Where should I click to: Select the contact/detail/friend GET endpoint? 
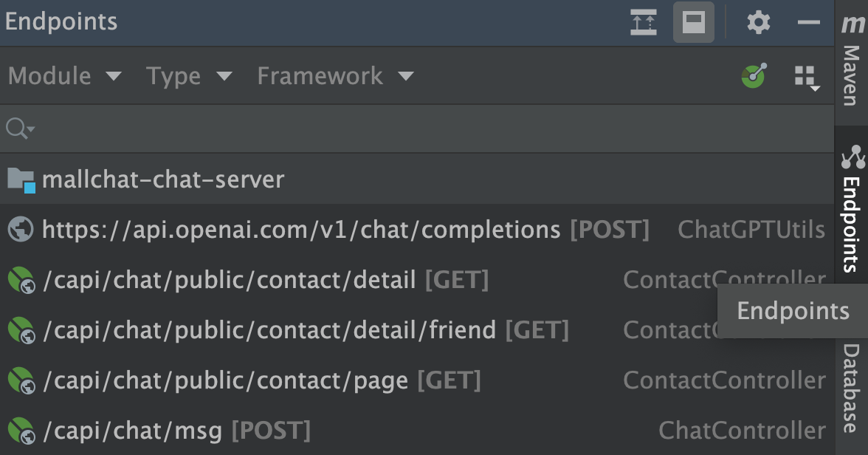coord(305,330)
